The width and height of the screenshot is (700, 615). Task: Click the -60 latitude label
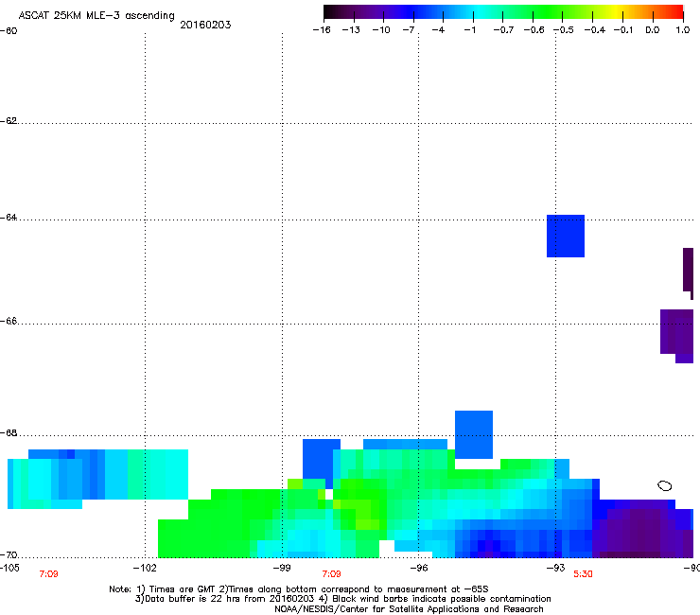click(x=9, y=31)
